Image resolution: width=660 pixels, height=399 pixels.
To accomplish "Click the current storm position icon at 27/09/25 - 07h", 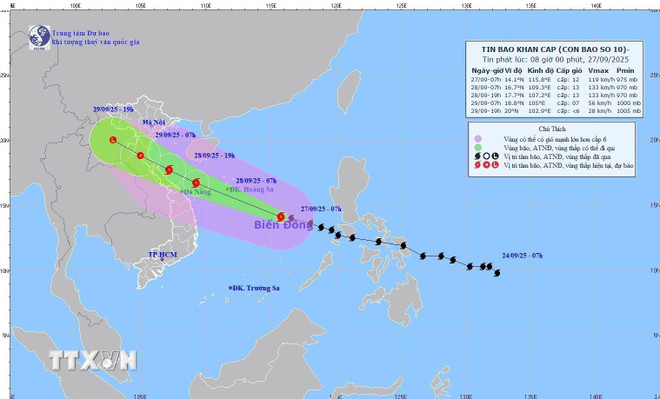I will coord(281,217).
